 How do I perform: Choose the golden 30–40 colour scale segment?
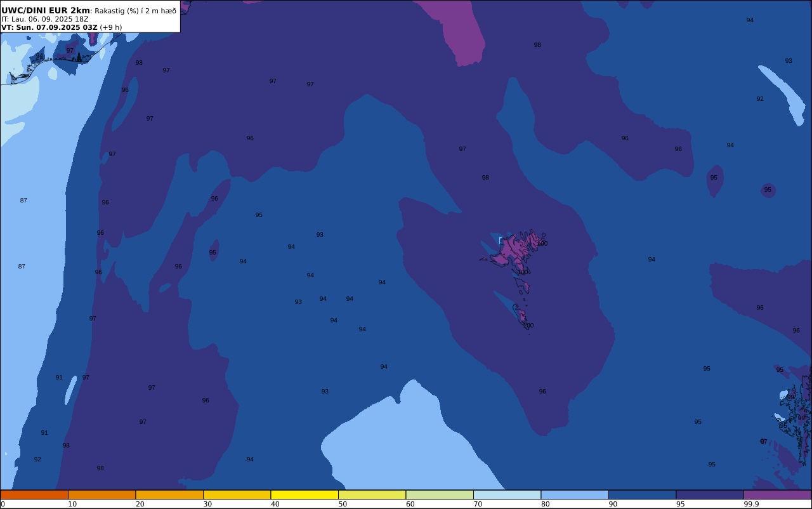(237, 494)
